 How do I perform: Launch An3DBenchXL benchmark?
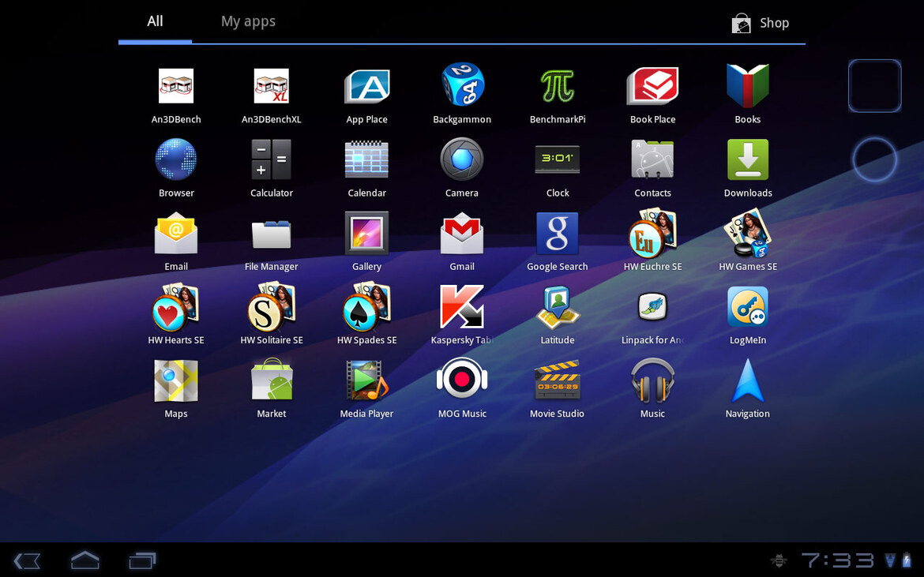point(271,86)
